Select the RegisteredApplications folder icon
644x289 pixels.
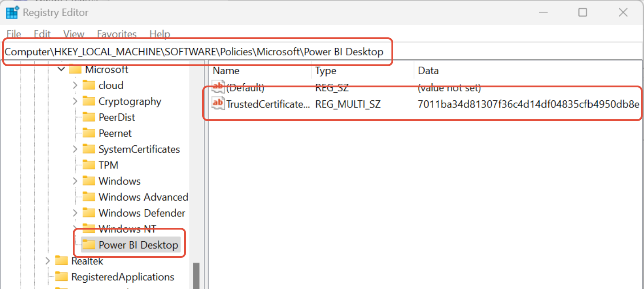(x=62, y=277)
